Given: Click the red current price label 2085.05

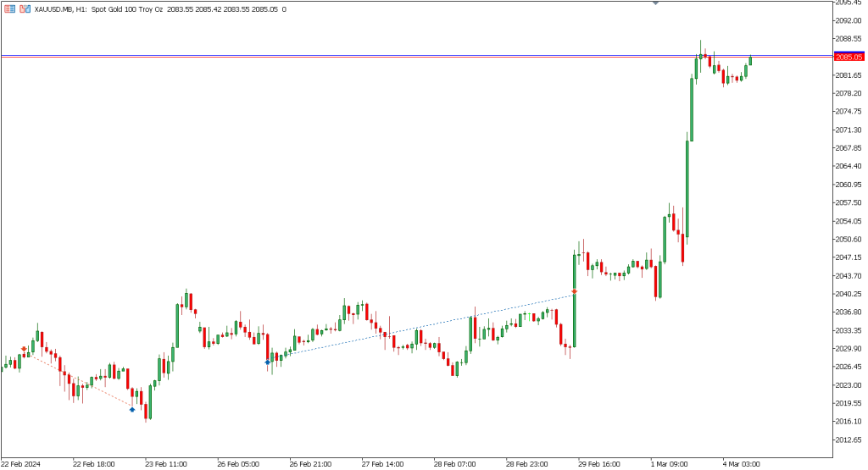Looking at the screenshot, I should [x=849, y=57].
